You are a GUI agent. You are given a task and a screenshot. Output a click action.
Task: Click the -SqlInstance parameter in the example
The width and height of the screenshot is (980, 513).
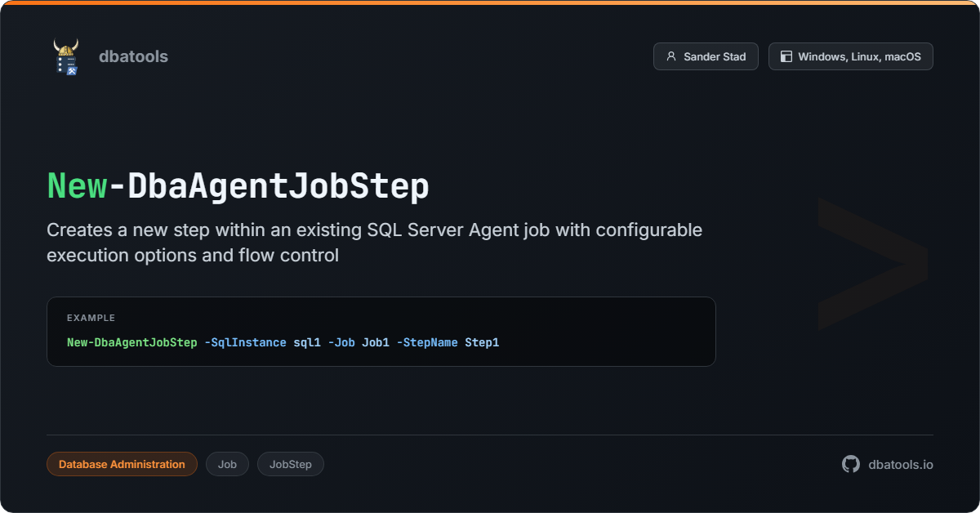click(245, 342)
